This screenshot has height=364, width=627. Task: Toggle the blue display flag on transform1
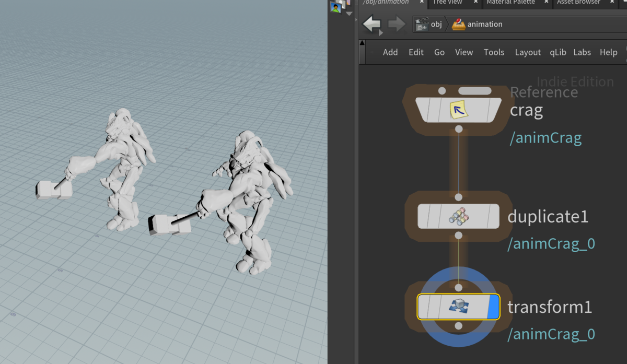[x=494, y=307]
